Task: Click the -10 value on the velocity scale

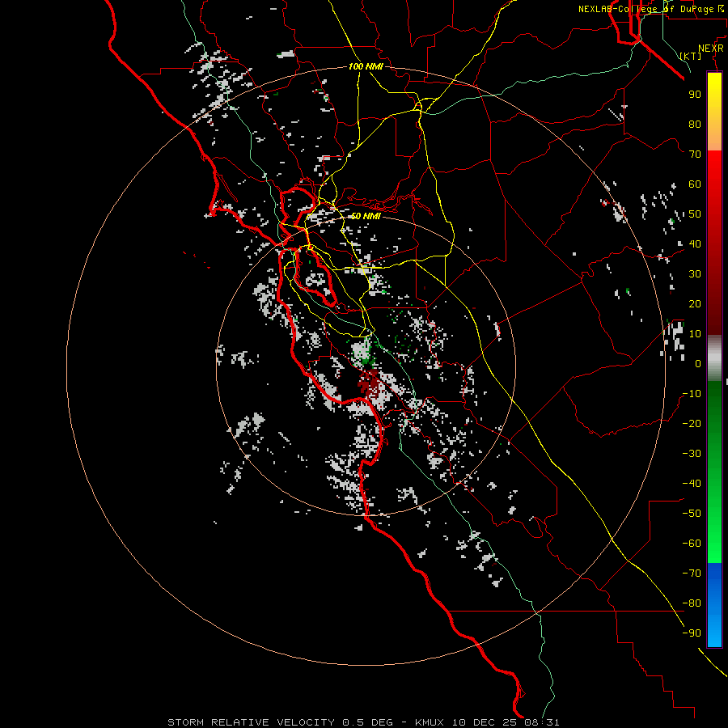Action: click(692, 394)
